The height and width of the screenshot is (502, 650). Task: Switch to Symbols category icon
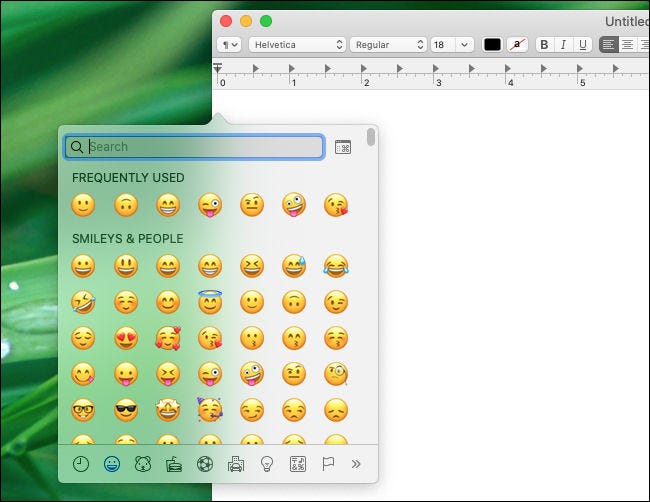(x=298, y=464)
